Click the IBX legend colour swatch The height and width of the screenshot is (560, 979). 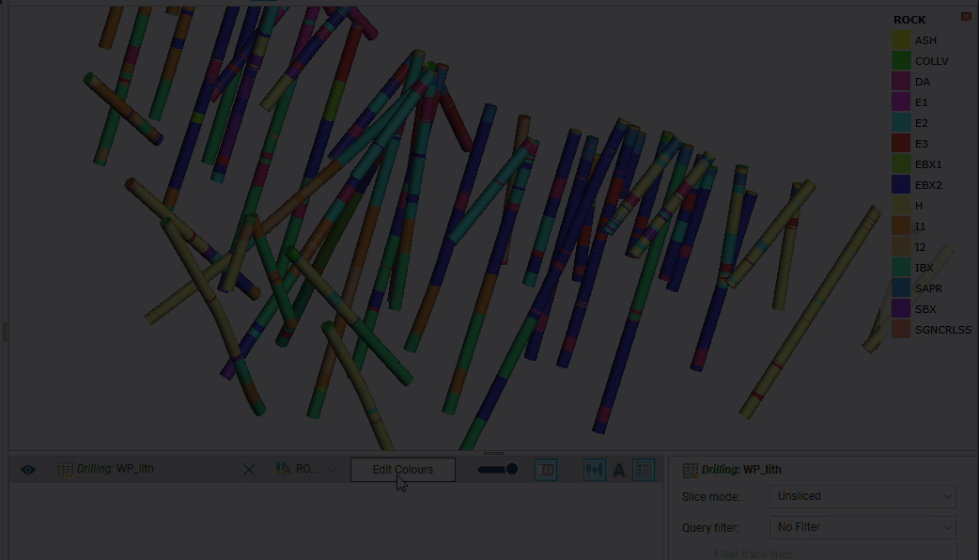click(901, 268)
